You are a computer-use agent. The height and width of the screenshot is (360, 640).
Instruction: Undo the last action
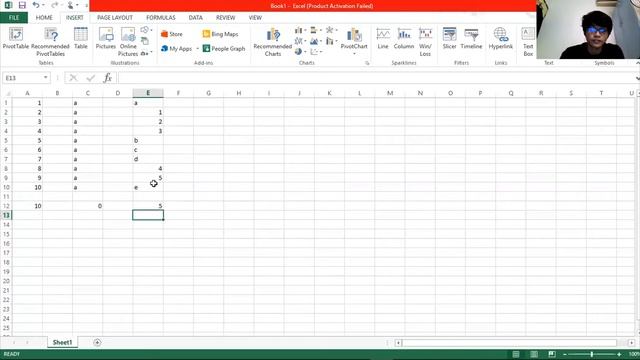(x=36, y=5)
